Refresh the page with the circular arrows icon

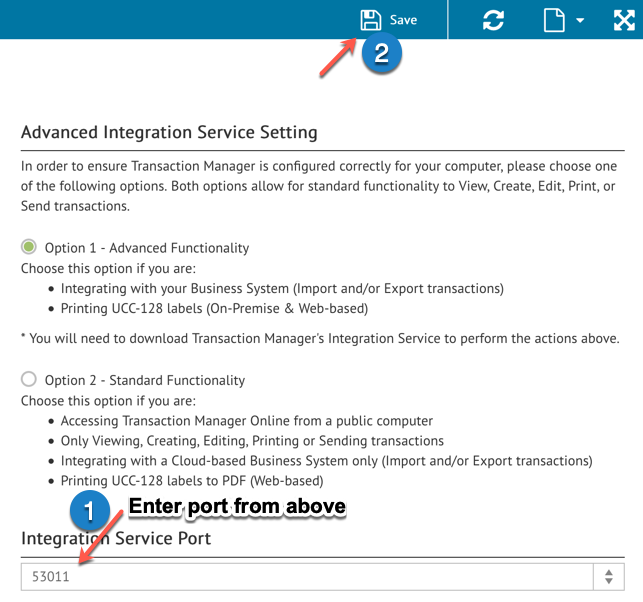point(493,20)
